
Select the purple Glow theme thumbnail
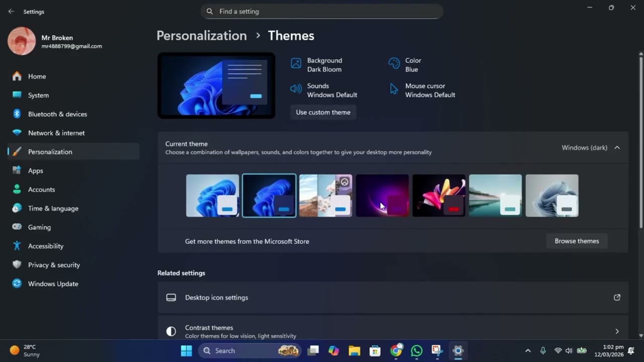click(x=382, y=196)
